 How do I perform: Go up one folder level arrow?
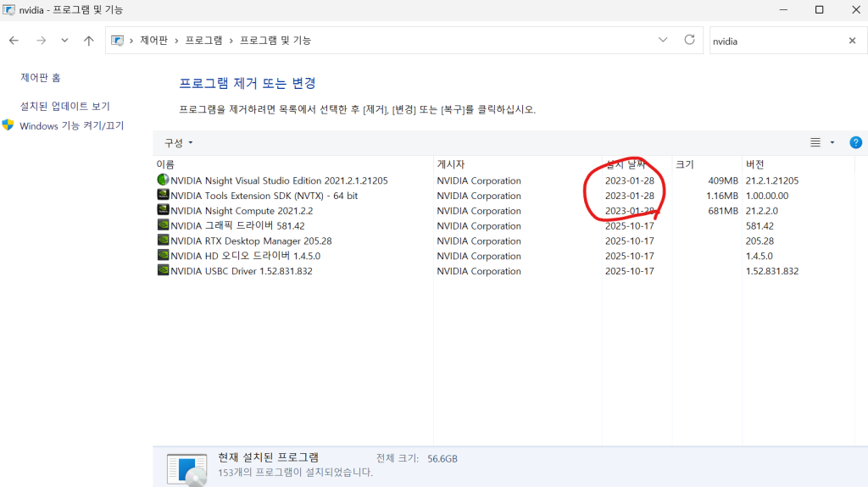pyautogui.click(x=89, y=41)
